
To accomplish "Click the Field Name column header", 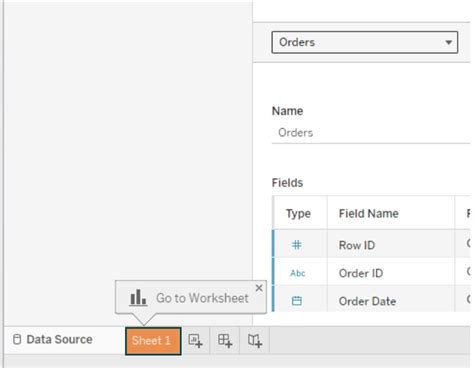I will [x=369, y=213].
